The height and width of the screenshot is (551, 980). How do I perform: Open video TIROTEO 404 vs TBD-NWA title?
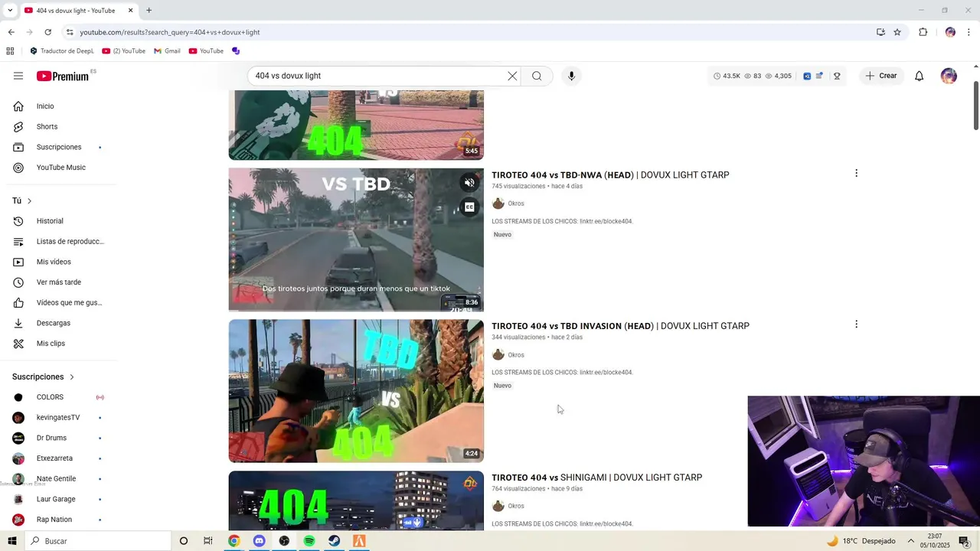click(x=610, y=175)
